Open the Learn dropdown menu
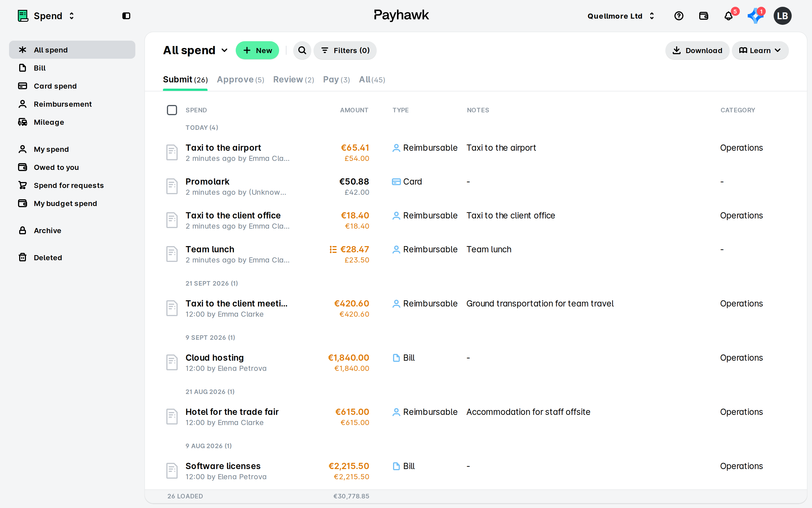812x508 pixels. click(760, 51)
